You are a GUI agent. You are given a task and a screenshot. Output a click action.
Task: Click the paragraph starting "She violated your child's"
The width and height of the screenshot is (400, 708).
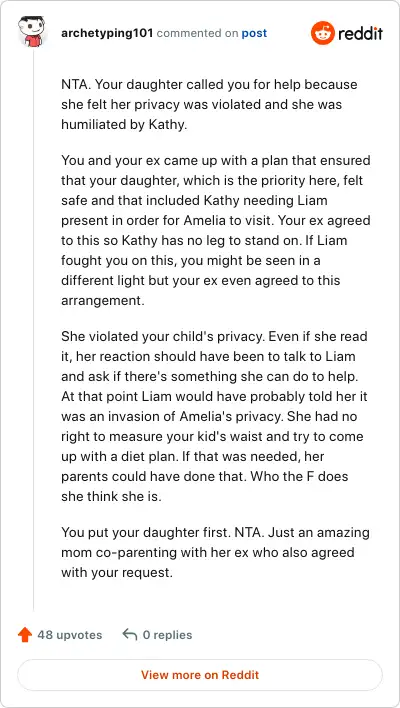215,416
